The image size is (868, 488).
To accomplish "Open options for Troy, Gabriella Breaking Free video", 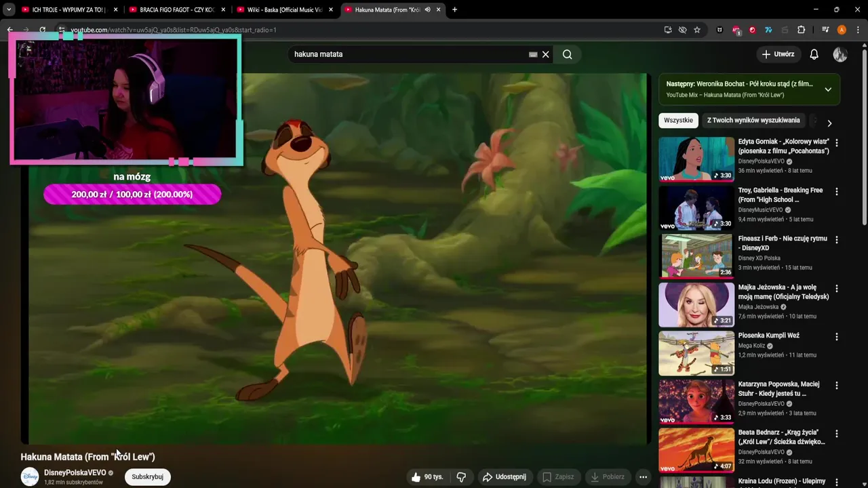I will coord(837,192).
